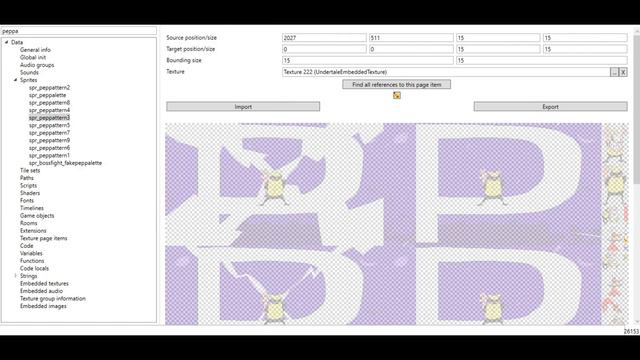
Task: Expand the Strings tree node
Action: point(16,276)
